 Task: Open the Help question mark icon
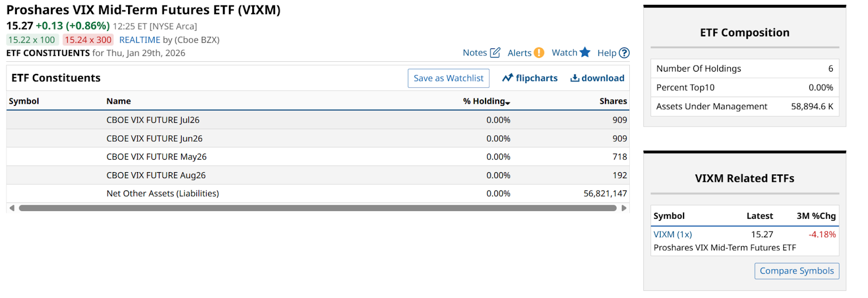click(624, 53)
